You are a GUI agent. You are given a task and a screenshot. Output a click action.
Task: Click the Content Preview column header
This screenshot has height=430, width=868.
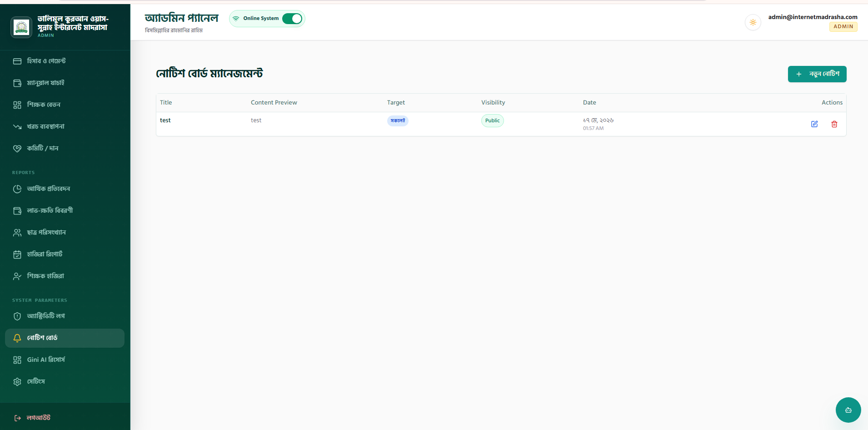(274, 103)
